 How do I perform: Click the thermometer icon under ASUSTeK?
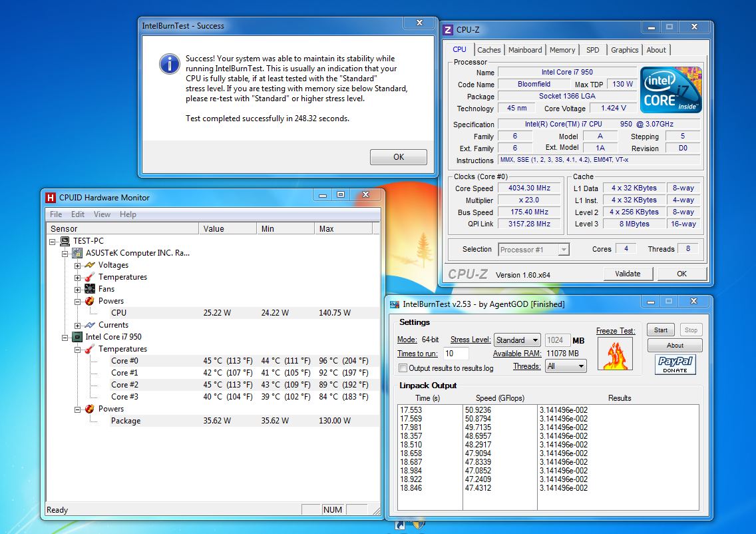pyautogui.click(x=90, y=277)
